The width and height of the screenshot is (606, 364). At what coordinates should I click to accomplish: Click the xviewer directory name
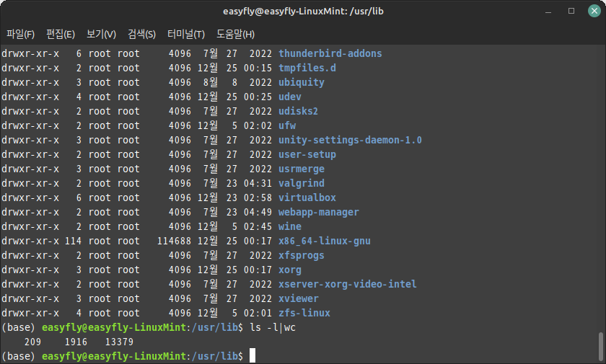point(299,298)
